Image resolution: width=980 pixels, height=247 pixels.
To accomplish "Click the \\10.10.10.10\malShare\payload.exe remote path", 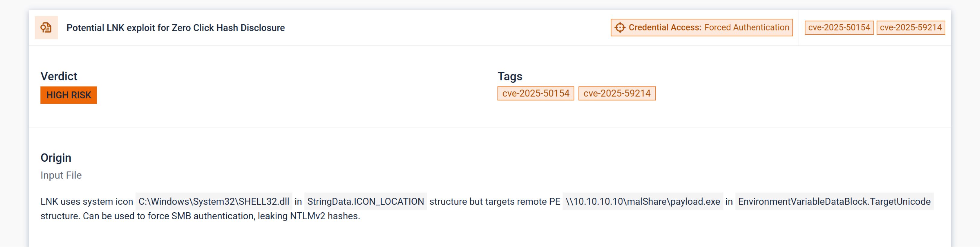I will pyautogui.click(x=642, y=201).
